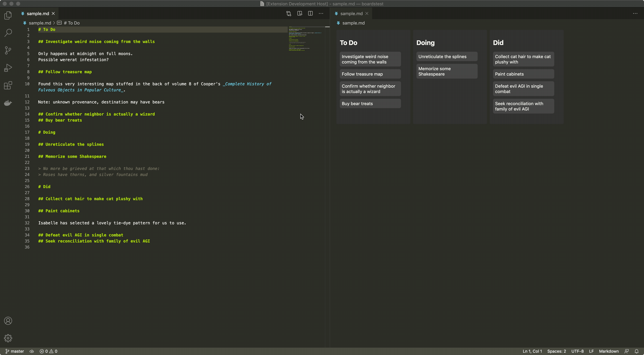Open the notifications bell in status bar
The height and width of the screenshot is (355, 644).
pos(636,351)
